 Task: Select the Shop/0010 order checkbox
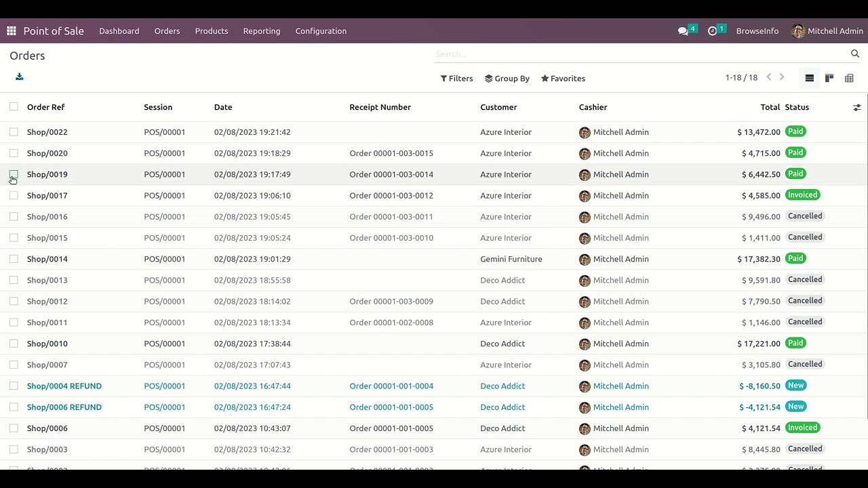pyautogui.click(x=14, y=344)
